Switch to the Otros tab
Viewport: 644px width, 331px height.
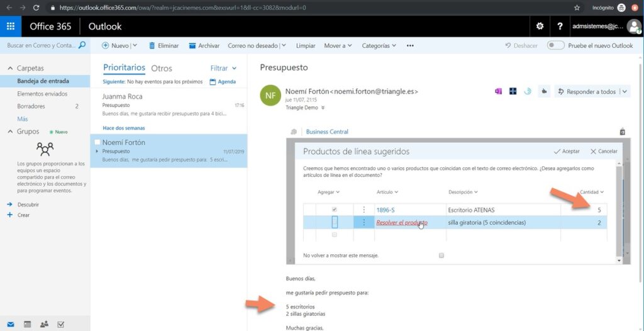162,68
